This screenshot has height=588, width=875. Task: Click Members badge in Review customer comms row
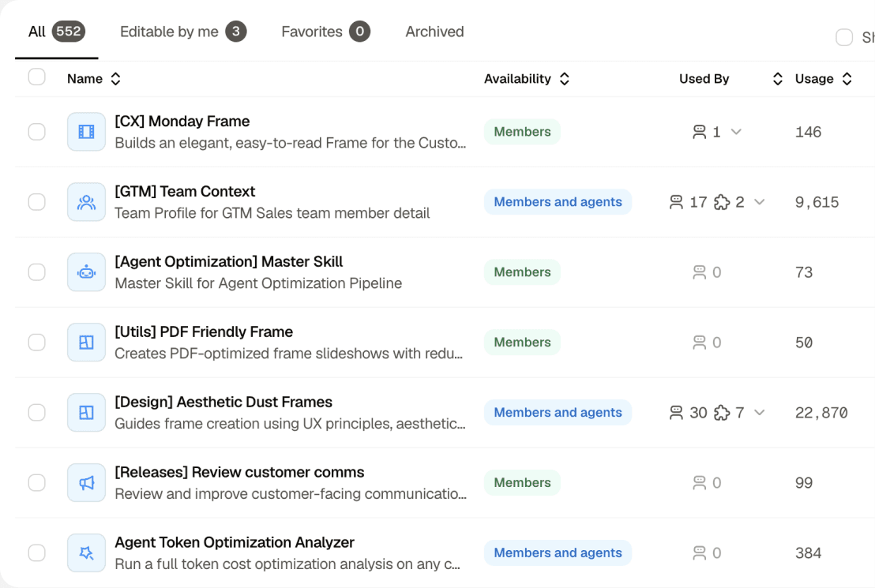522,482
